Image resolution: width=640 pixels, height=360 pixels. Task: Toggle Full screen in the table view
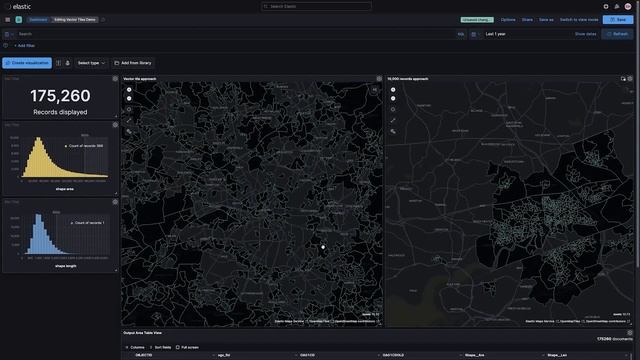click(187, 347)
